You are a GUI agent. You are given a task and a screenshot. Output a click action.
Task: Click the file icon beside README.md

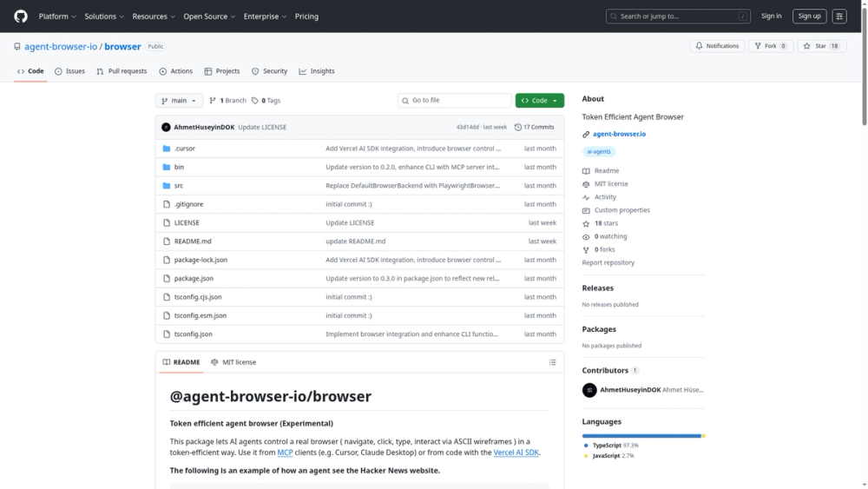coord(167,241)
